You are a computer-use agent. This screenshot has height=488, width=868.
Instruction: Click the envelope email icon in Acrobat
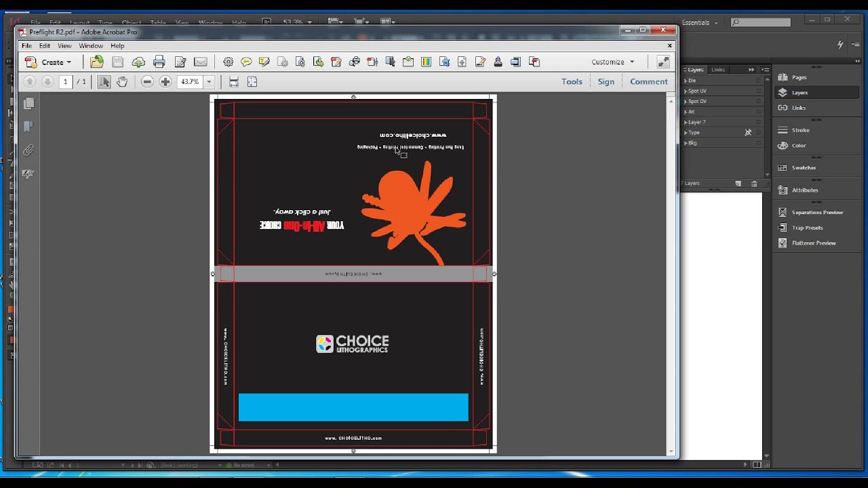(x=201, y=62)
